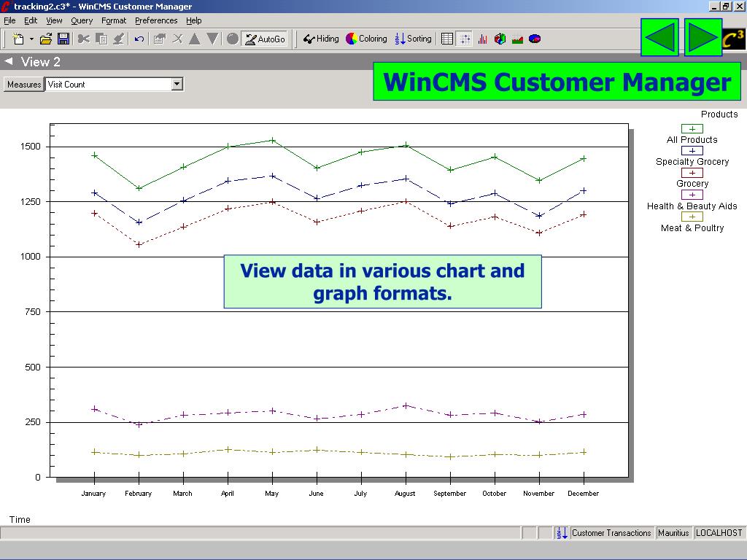Viewport: 747px width, 560px height.
Task: Click the August label on the axis
Action: coord(405,494)
